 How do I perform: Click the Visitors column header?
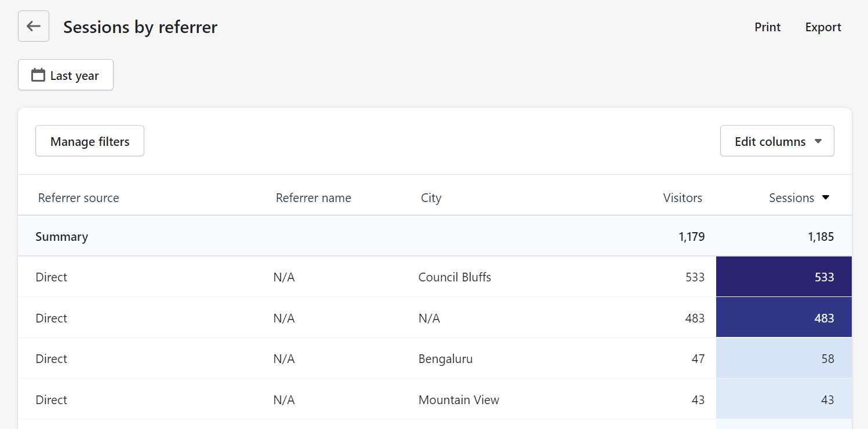point(683,198)
